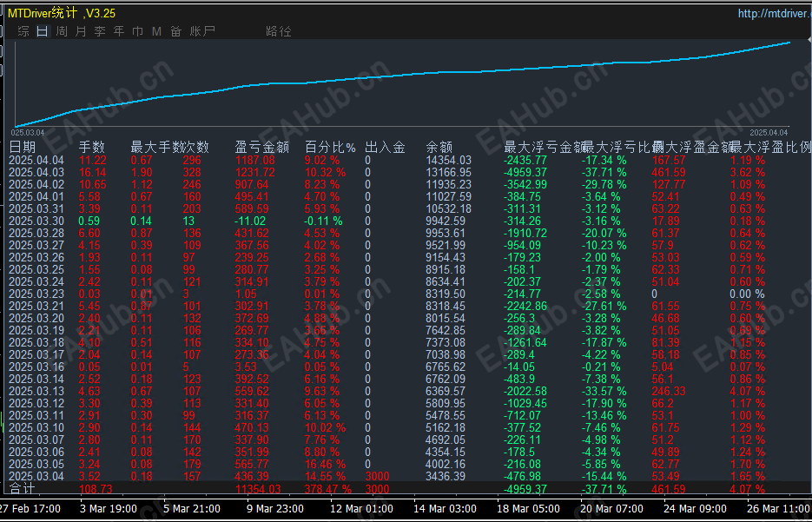
Task: Click the 路径 path tab
Action: pos(279,31)
